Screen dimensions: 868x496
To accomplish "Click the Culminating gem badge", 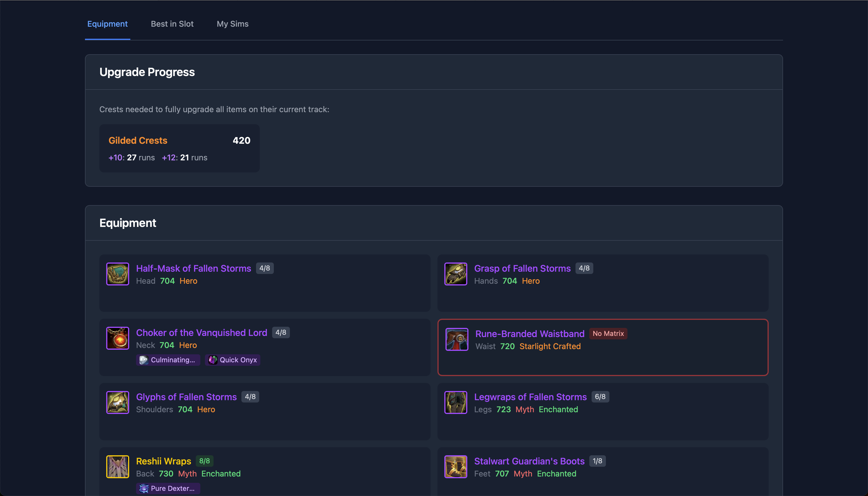I will (x=168, y=360).
